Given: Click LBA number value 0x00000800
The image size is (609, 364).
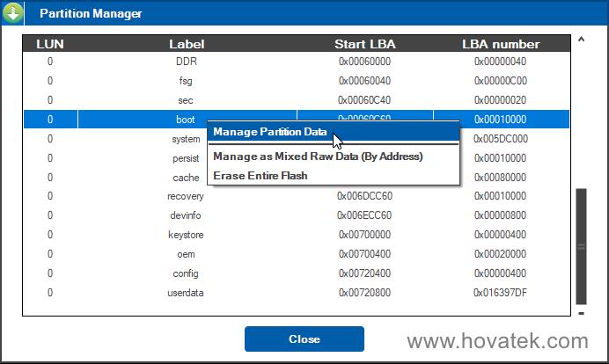Looking at the screenshot, I should pyautogui.click(x=500, y=215).
